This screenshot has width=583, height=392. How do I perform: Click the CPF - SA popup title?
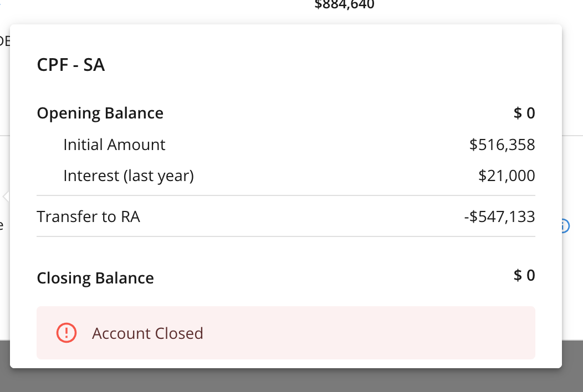tap(70, 65)
